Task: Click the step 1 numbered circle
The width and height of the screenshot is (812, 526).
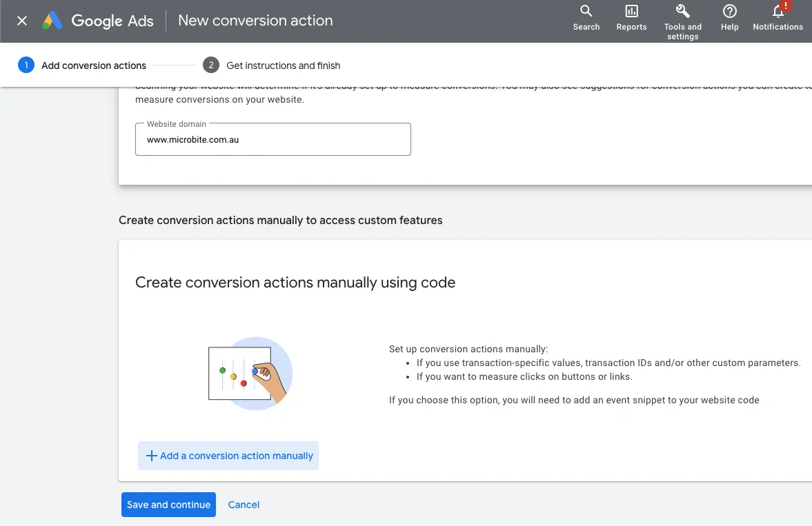Action: (26, 65)
